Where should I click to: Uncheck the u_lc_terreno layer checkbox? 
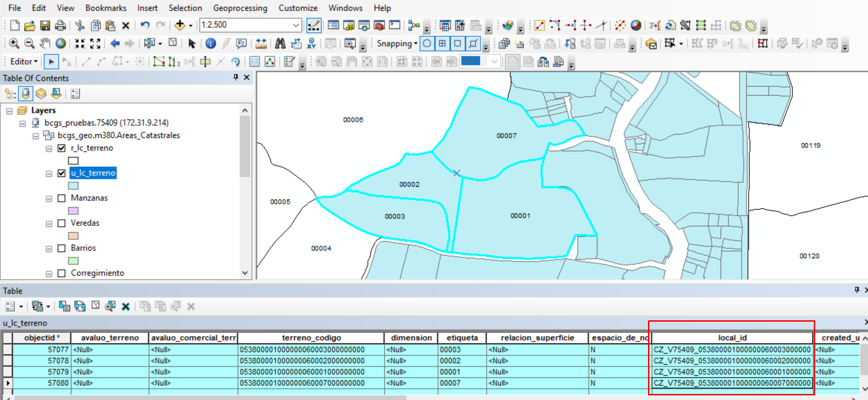coord(62,173)
